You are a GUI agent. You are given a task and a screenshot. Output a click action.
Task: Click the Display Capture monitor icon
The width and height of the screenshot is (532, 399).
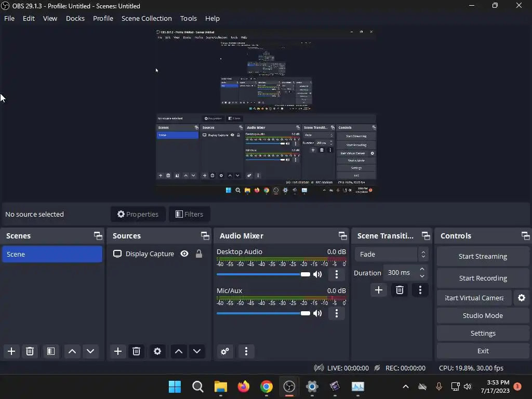(117, 254)
